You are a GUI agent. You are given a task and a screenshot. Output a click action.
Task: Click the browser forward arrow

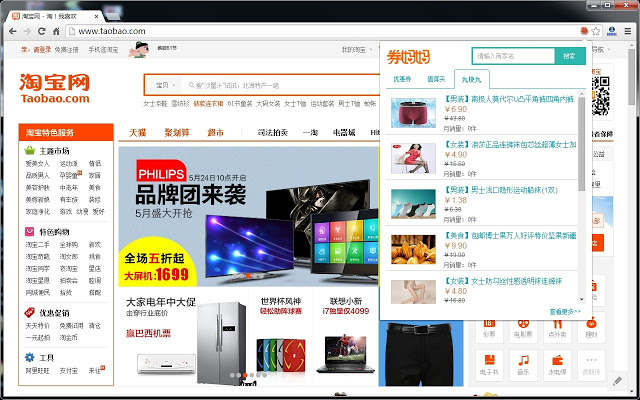tap(27, 31)
